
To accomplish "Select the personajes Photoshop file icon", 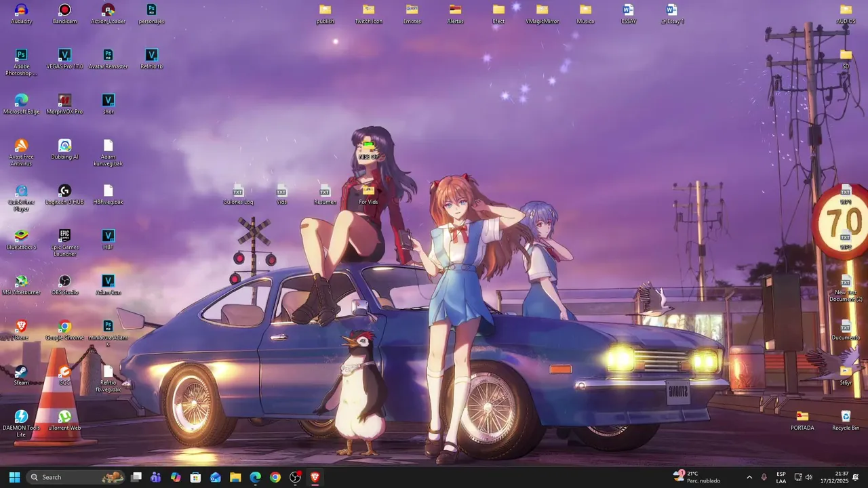I will [x=151, y=14].
